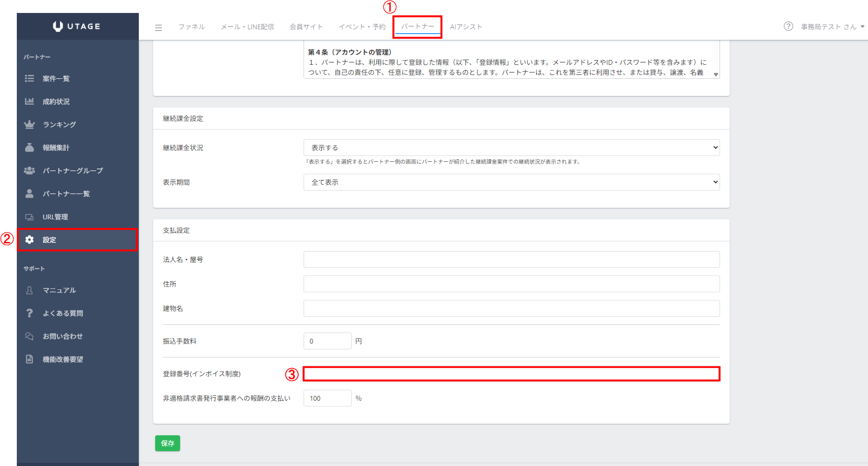Click the 設定 gear icon
Image resolution: width=868 pixels, height=466 pixels.
pos(29,239)
